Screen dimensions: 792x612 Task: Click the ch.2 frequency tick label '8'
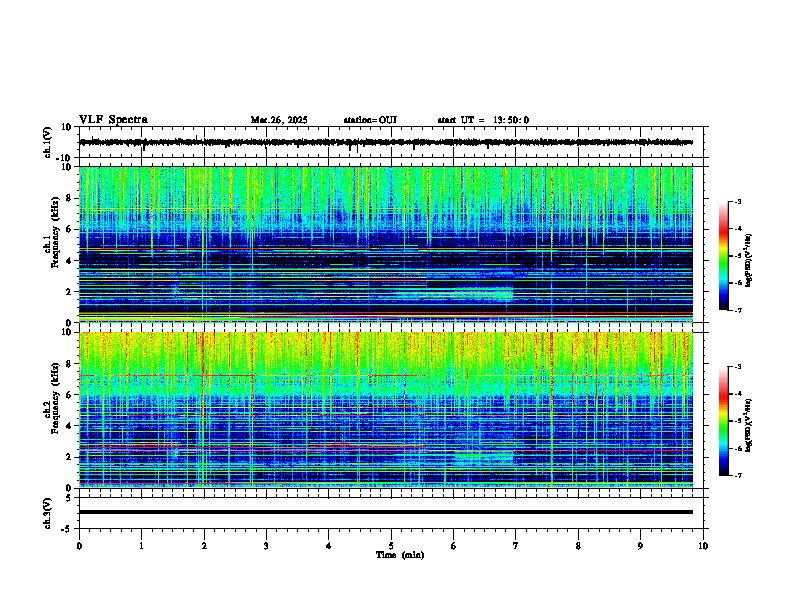70,364
